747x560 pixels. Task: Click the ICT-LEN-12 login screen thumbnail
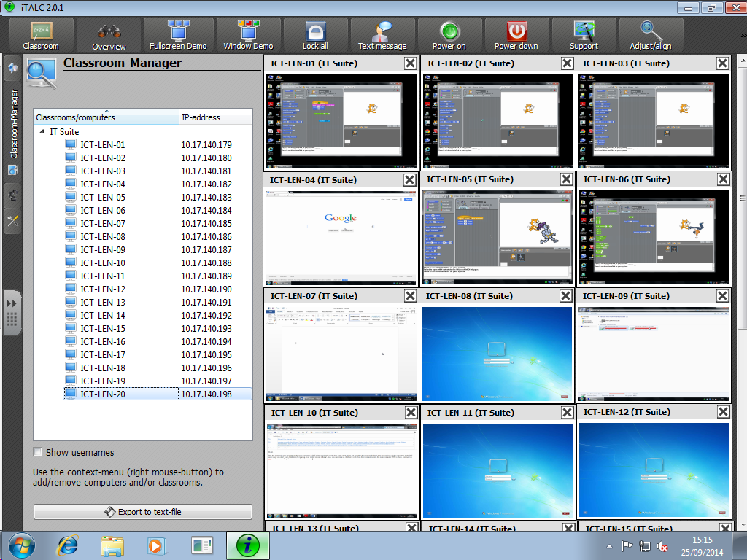654,470
